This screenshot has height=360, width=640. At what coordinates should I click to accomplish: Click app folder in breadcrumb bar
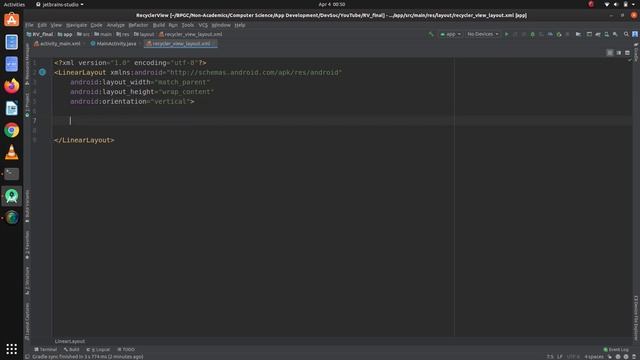coord(65,34)
